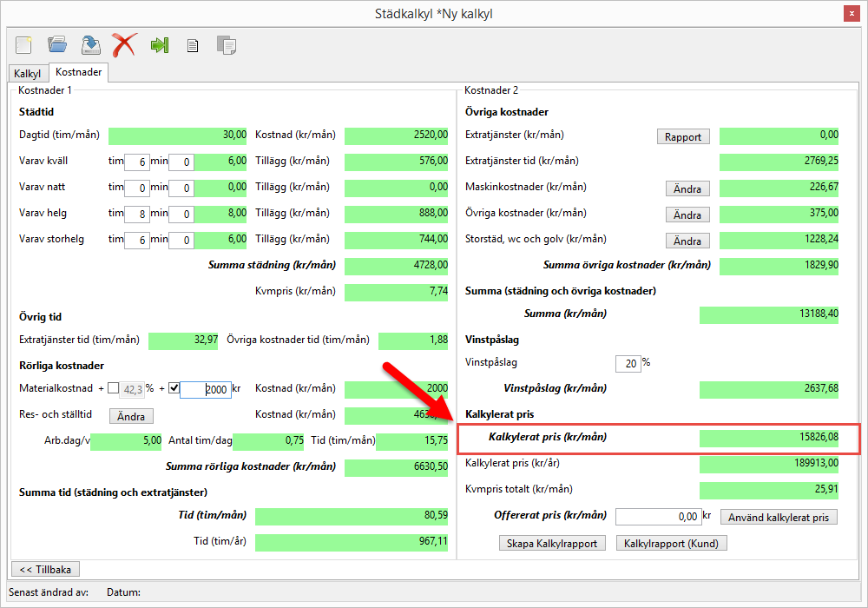Click the Vinstpåslag percent field
868x608 pixels.
pyautogui.click(x=627, y=363)
